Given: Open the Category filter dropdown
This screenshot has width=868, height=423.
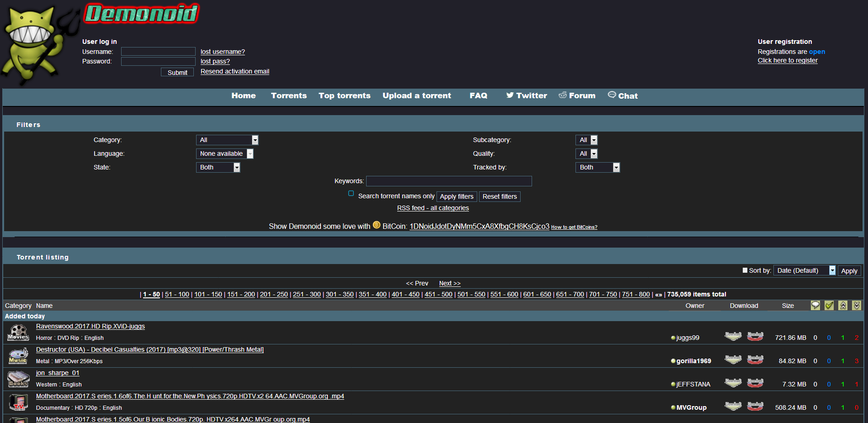Looking at the screenshot, I should pos(227,140).
